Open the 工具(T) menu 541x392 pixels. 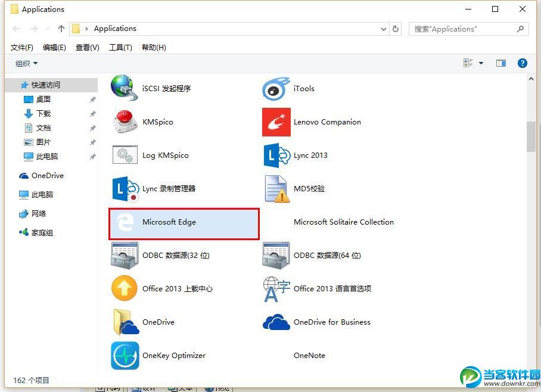(120, 48)
